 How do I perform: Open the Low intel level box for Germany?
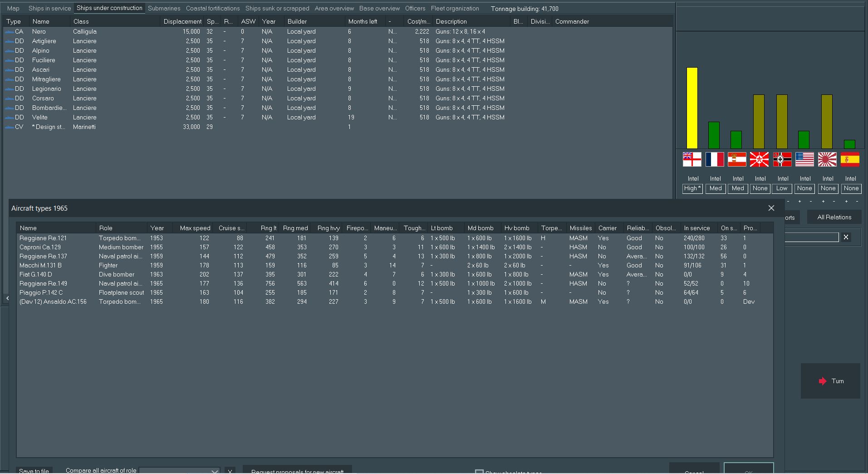pos(783,188)
